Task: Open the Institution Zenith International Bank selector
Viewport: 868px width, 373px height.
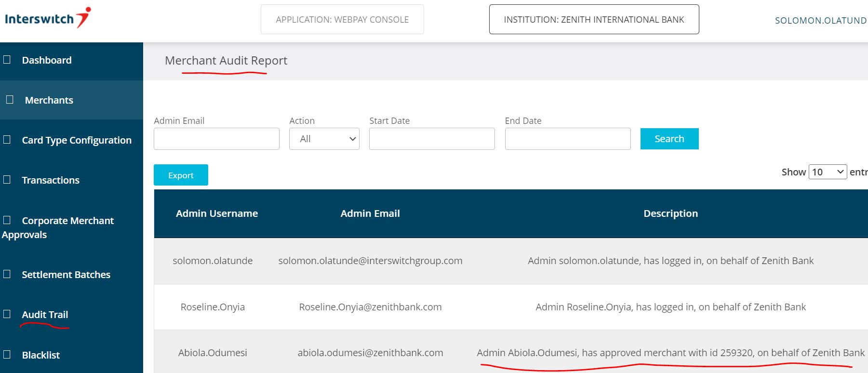Action: pyautogui.click(x=594, y=20)
